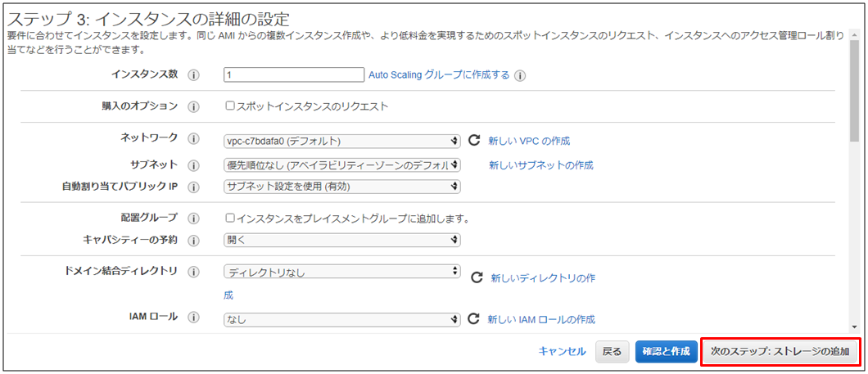This screenshot has width=868, height=374.
Task: Open the ネットワーク VPC dropdown
Action: click(341, 141)
